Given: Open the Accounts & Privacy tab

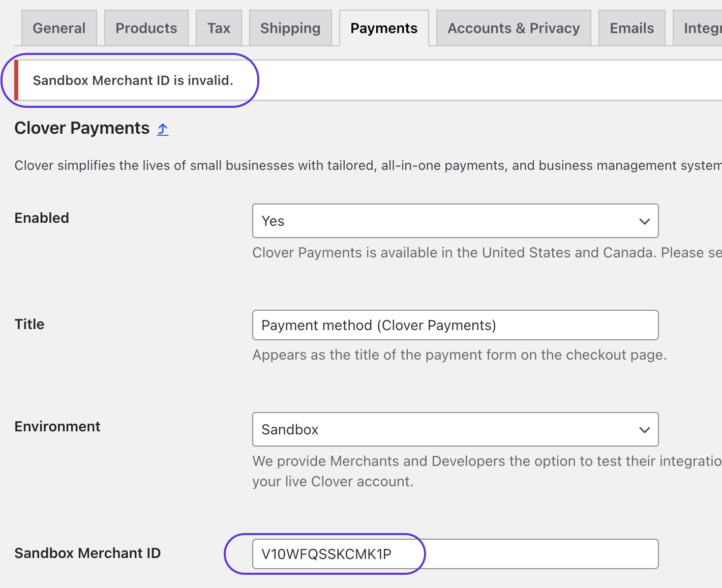Looking at the screenshot, I should [x=514, y=28].
